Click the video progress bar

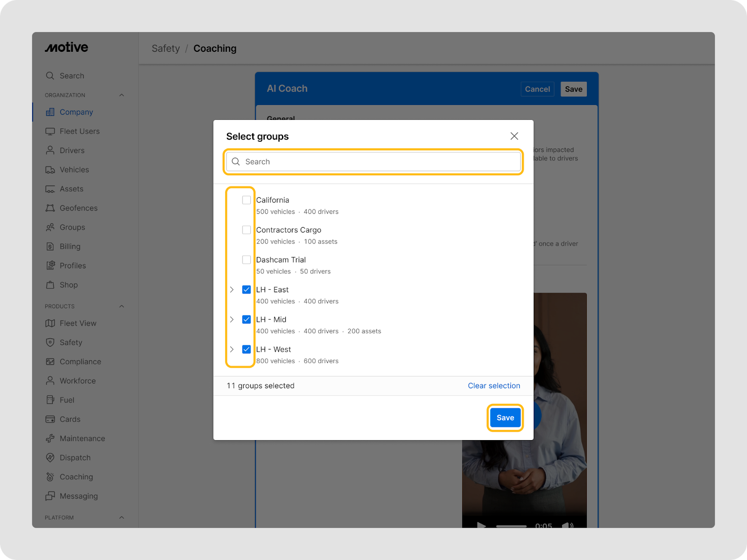(x=511, y=526)
